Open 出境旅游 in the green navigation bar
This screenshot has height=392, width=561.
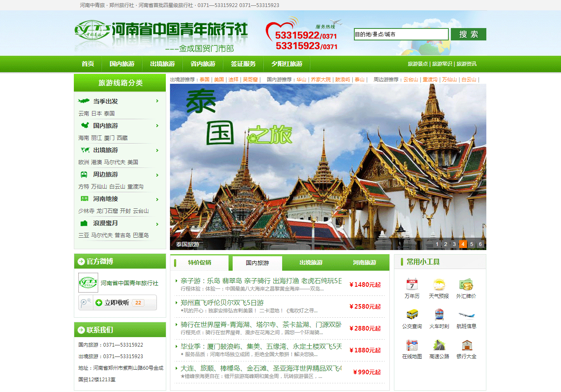click(162, 64)
